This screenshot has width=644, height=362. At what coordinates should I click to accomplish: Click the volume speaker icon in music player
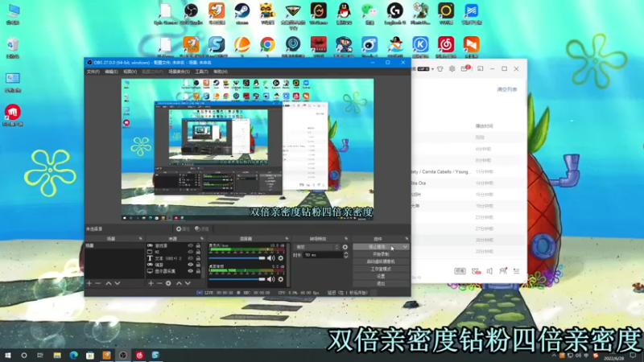point(489,271)
